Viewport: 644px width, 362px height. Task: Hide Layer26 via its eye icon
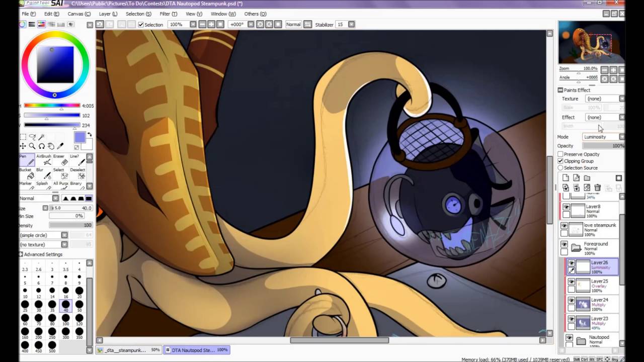[572, 263]
